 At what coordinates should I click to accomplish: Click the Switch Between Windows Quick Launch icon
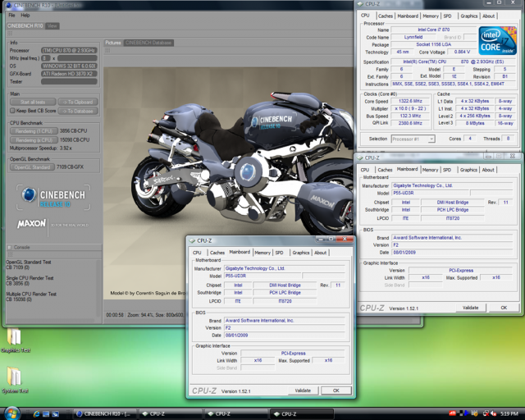55,414
